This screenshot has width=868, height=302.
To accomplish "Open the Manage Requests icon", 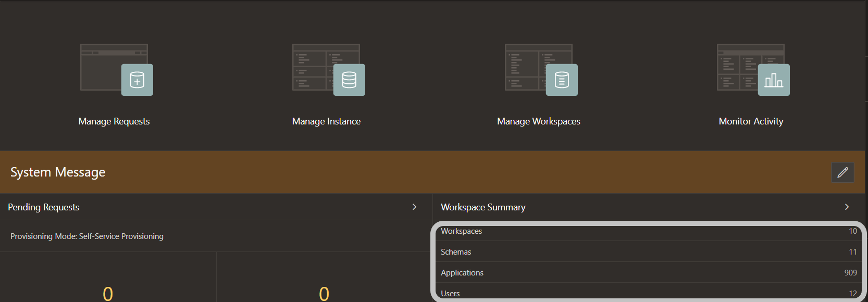I will click(117, 70).
